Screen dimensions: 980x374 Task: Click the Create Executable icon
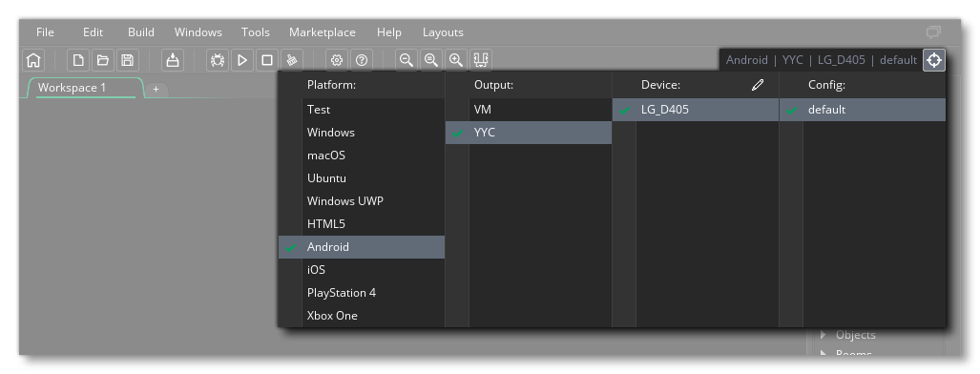coord(173,60)
